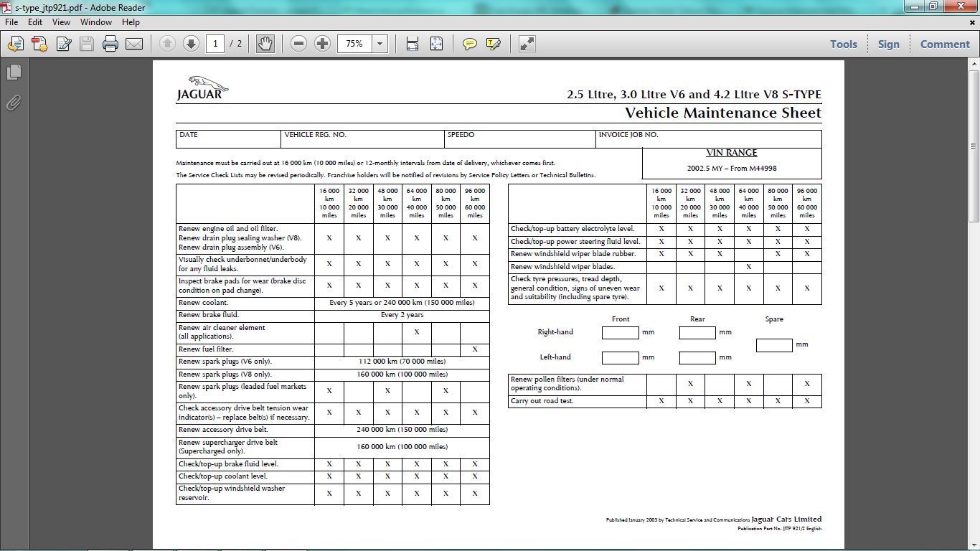This screenshot has height=551, width=980.
Task: Open attachments paperclip side panel
Action: [14, 103]
